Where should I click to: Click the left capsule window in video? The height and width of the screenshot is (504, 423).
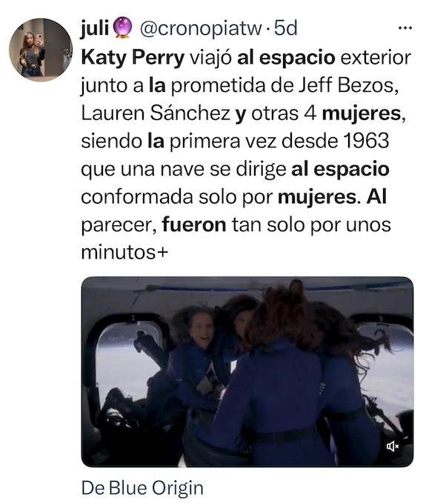click(127, 356)
